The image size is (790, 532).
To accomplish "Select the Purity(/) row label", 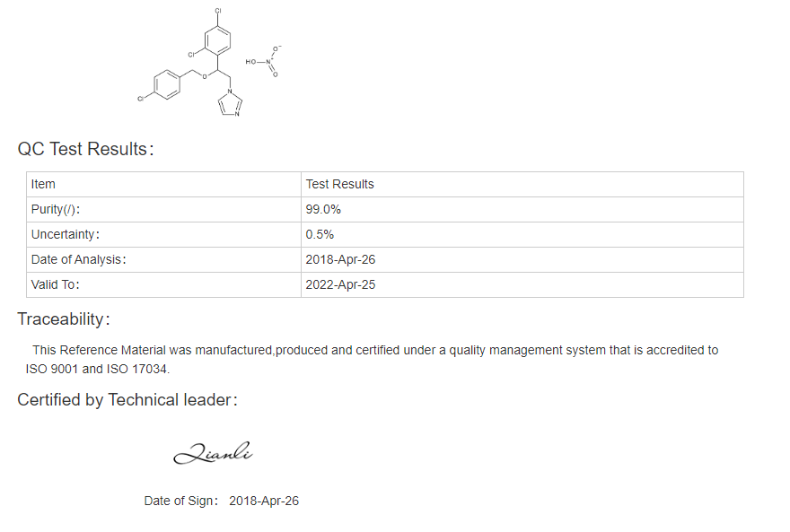I will point(56,209).
